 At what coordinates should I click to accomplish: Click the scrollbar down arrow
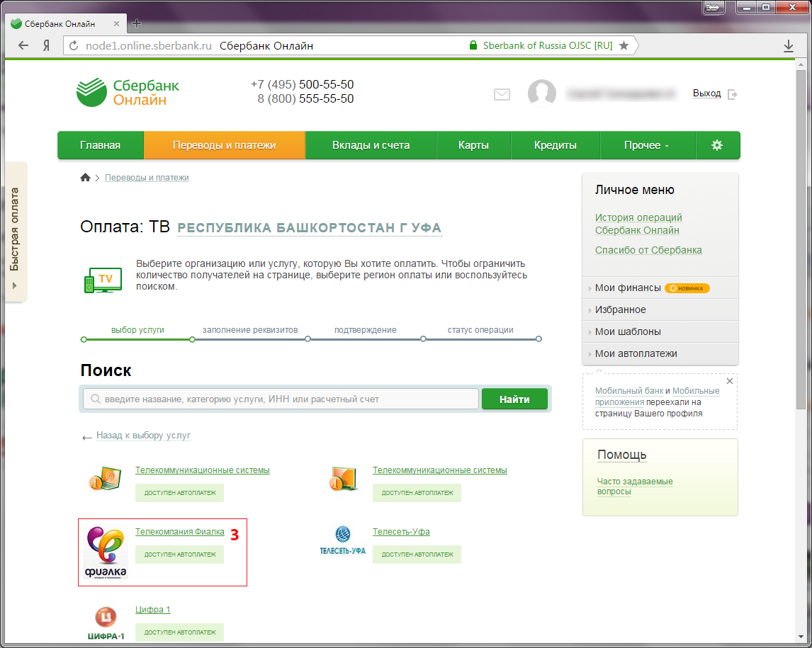point(801,637)
